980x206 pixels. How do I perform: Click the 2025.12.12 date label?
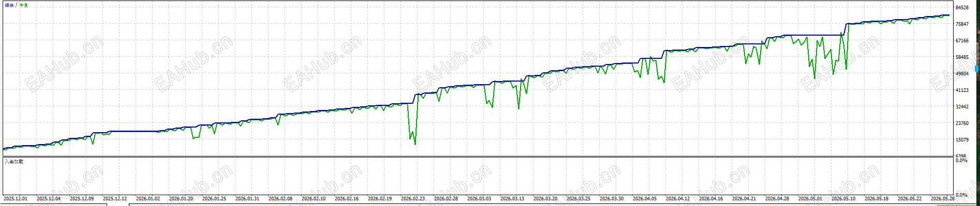click(x=115, y=198)
